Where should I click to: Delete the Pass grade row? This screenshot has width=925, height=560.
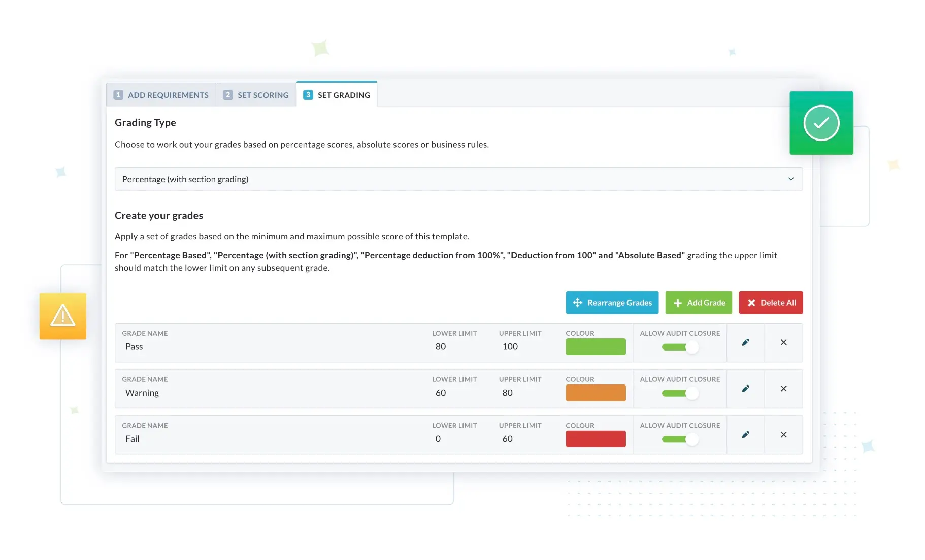pos(783,342)
